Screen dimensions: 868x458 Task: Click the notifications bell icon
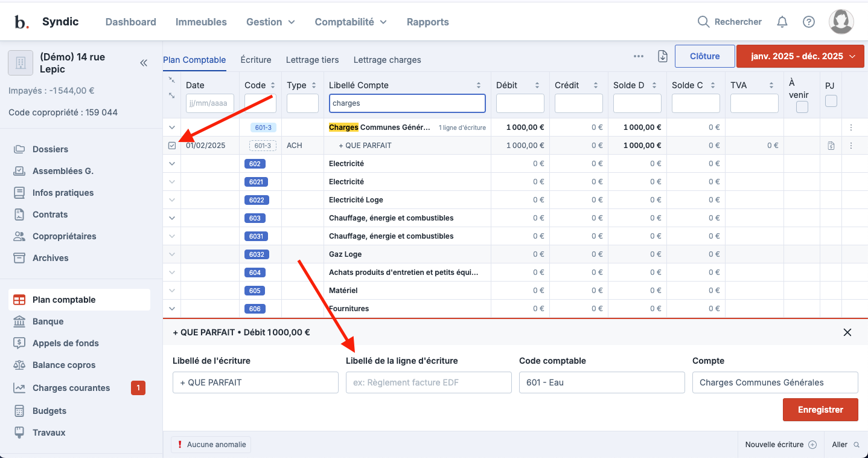[782, 22]
